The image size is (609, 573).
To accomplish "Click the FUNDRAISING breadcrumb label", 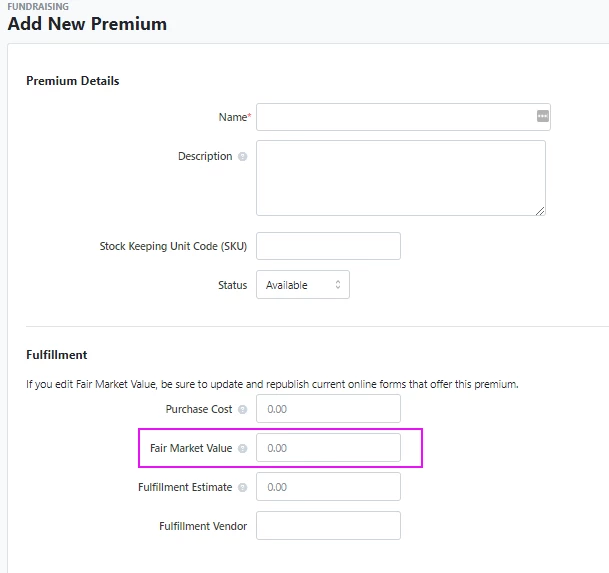I will pyautogui.click(x=38, y=6).
